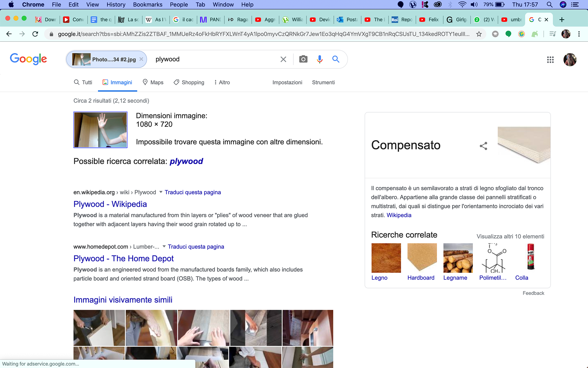Open the Apple menu
The image size is (588, 368).
(x=11, y=5)
